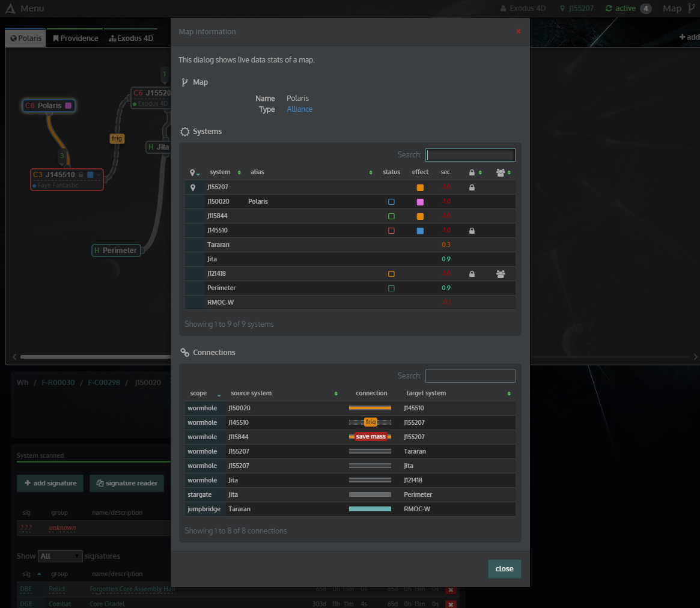Screen dimensions: 700x608
Task: Click teal status box for Perimeter
Action: 391,288
